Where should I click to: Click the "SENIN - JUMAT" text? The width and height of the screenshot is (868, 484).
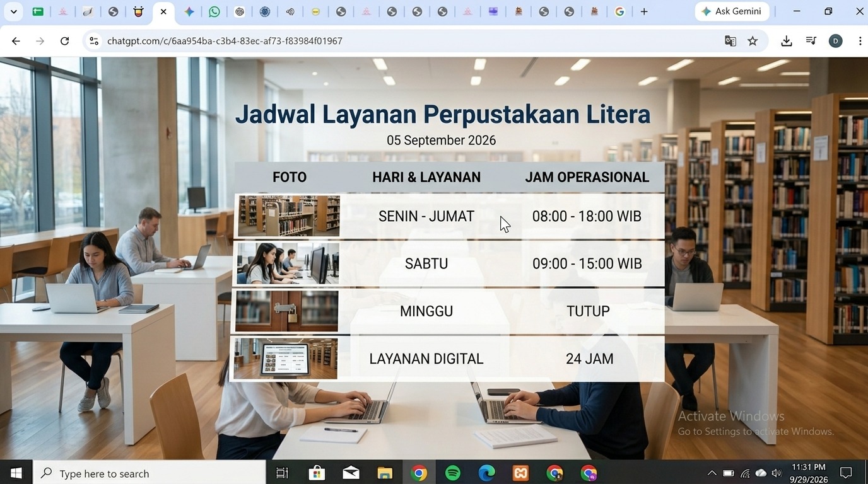(x=426, y=216)
